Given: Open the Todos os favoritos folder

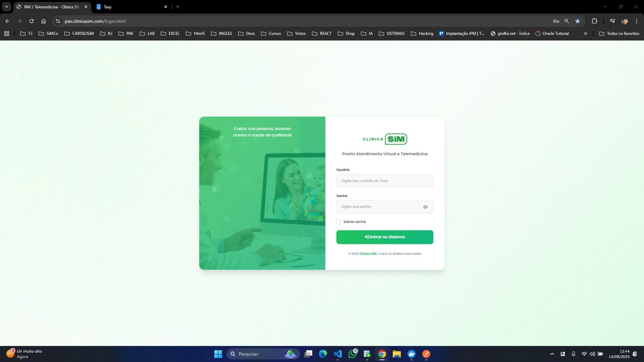Looking at the screenshot, I should (619, 34).
